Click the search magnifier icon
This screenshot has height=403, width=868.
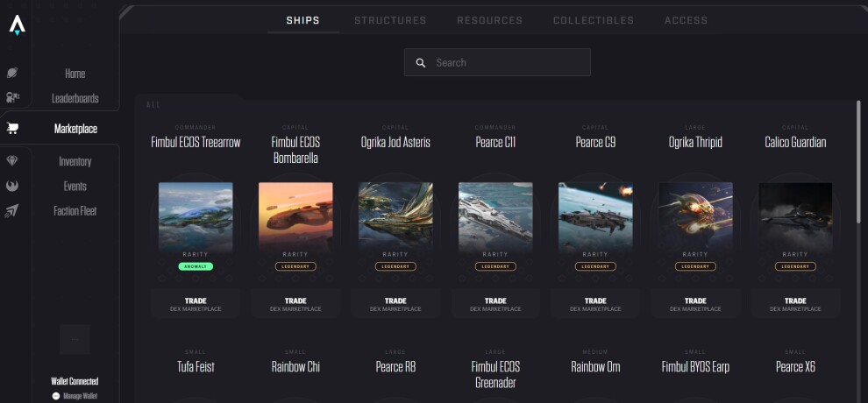point(421,63)
